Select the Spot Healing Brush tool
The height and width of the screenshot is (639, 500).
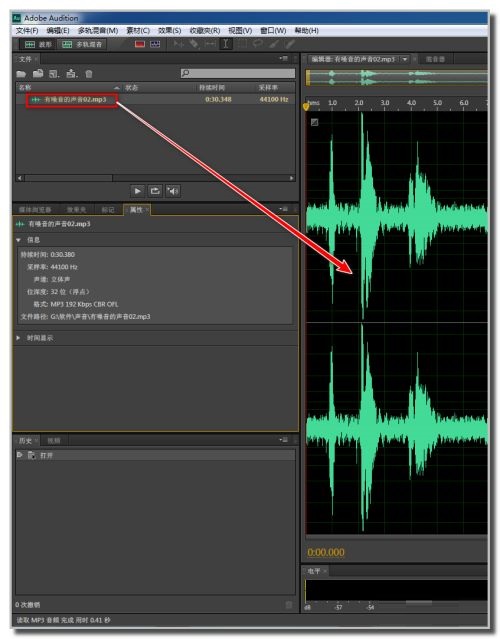coord(289,44)
